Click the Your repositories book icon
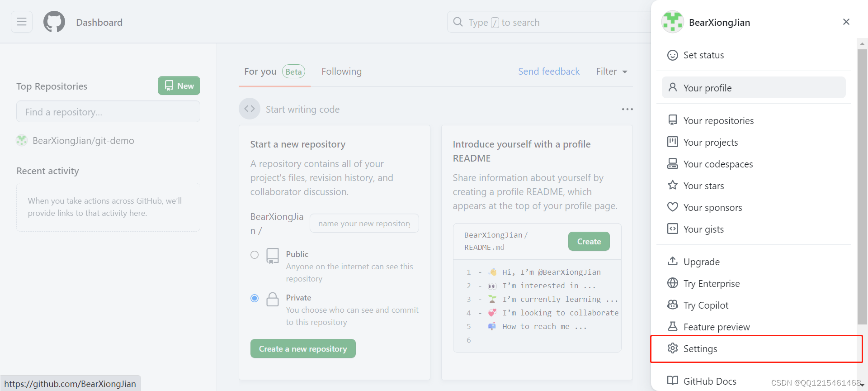Viewport: 868px width, 391px height. (673, 120)
